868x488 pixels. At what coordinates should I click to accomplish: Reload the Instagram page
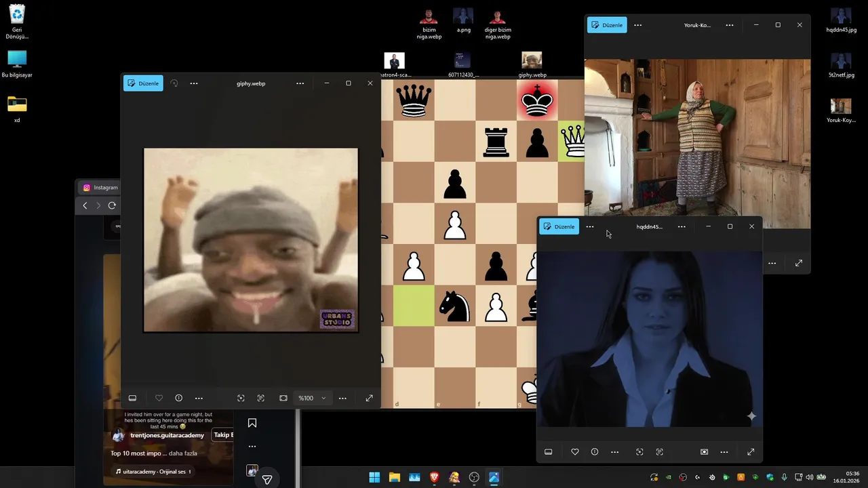pos(112,205)
